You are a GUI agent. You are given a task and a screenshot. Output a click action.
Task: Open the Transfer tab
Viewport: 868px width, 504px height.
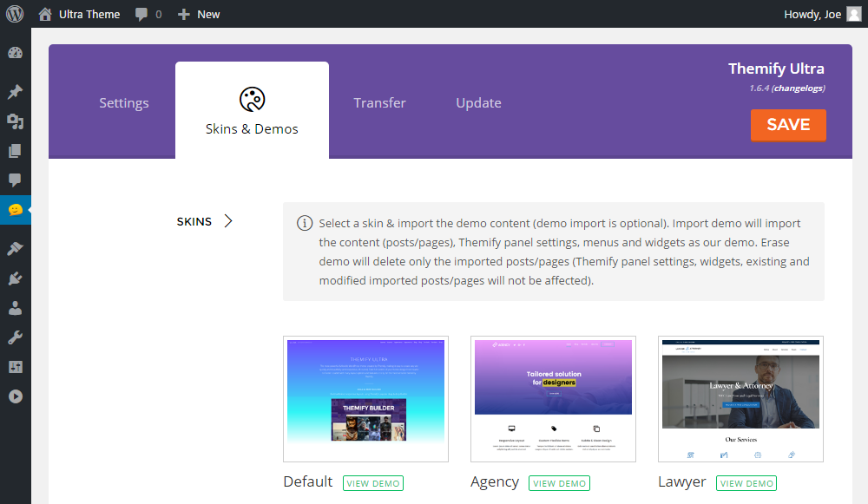[380, 103]
